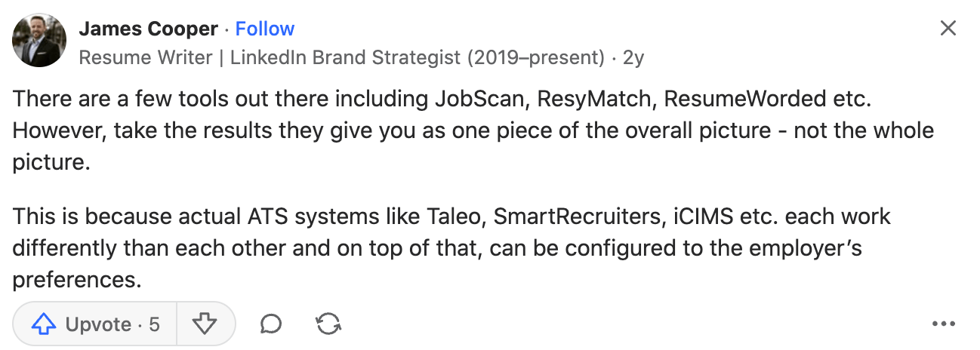980x350 pixels.
Task: Click the word preferences ending the answer
Action: [77, 281]
